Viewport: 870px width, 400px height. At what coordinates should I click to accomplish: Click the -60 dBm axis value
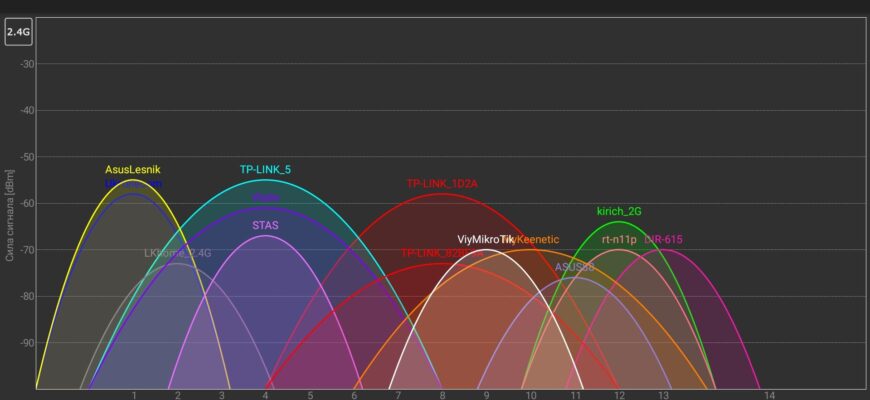[28, 203]
